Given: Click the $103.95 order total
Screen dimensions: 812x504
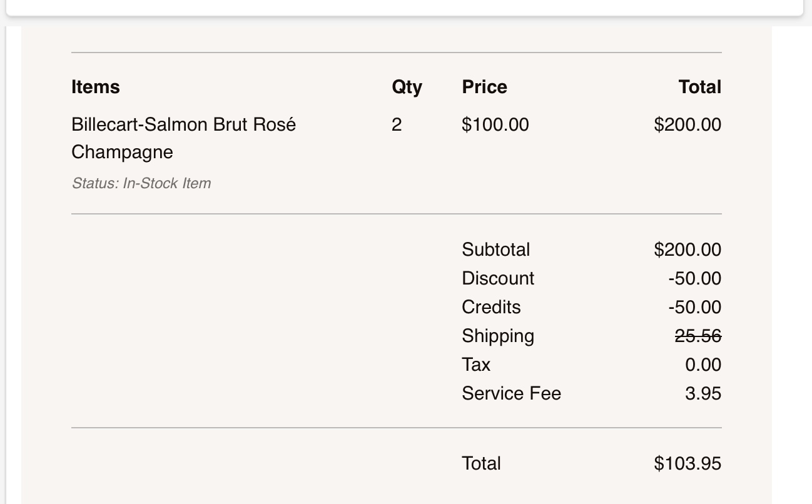Looking at the screenshot, I should tap(687, 463).
